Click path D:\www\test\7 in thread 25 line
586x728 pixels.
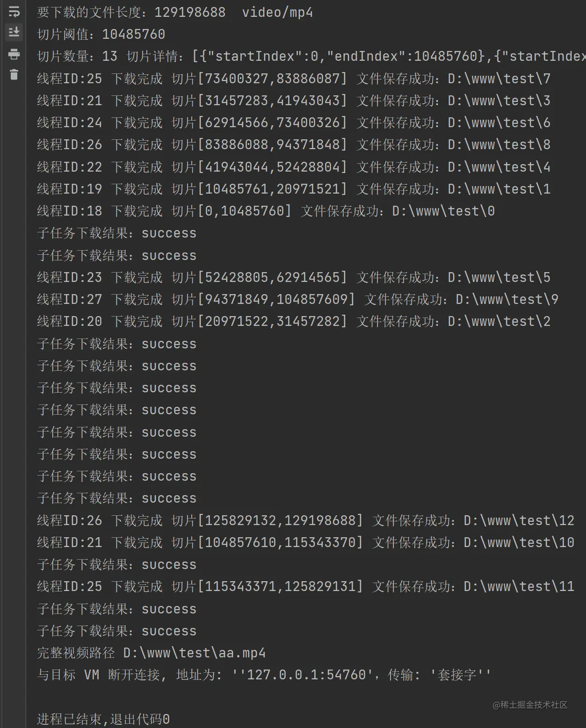[x=499, y=79]
